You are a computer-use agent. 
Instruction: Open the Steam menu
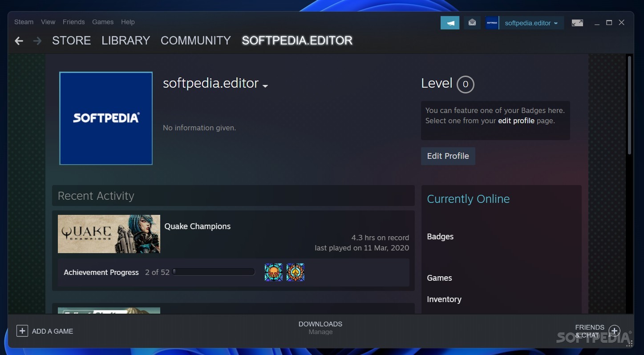coord(24,22)
